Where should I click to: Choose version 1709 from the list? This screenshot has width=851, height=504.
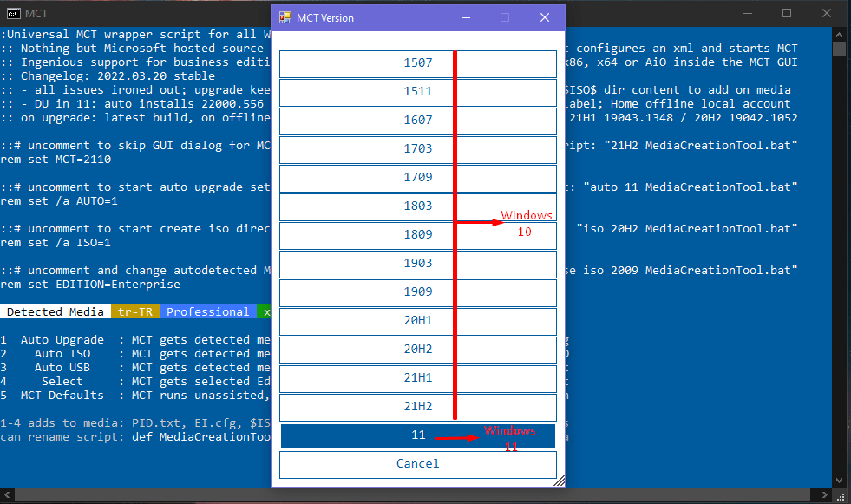(x=418, y=179)
